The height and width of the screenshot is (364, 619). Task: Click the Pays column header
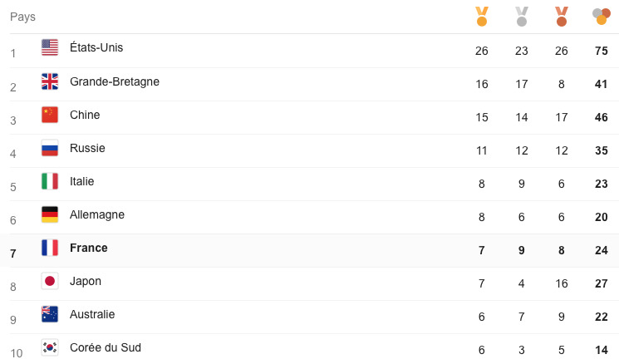[22, 17]
